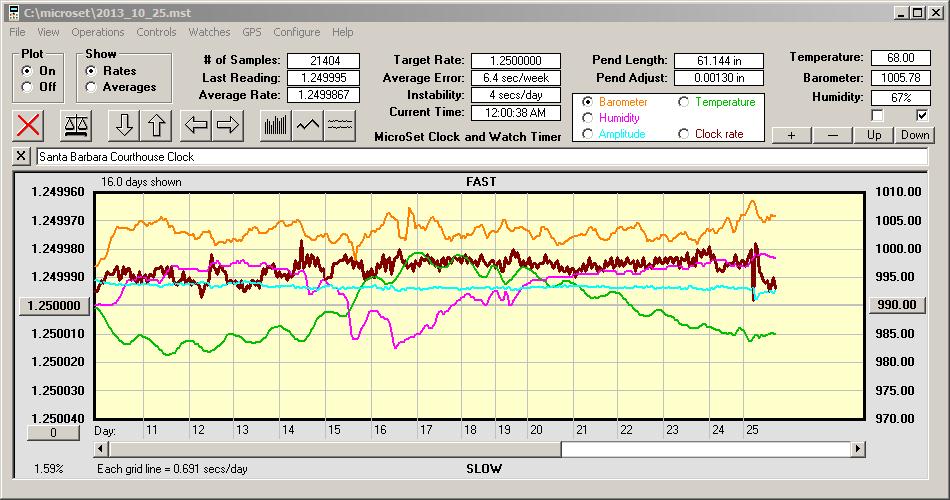Select the Temperature trace radio button
This screenshot has width=950, height=500.
[684, 102]
